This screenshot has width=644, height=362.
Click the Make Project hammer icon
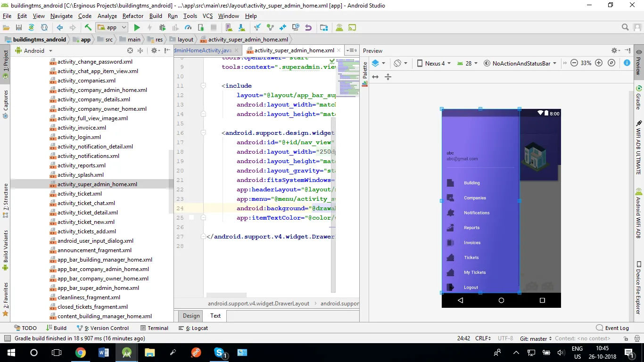tap(88, 28)
